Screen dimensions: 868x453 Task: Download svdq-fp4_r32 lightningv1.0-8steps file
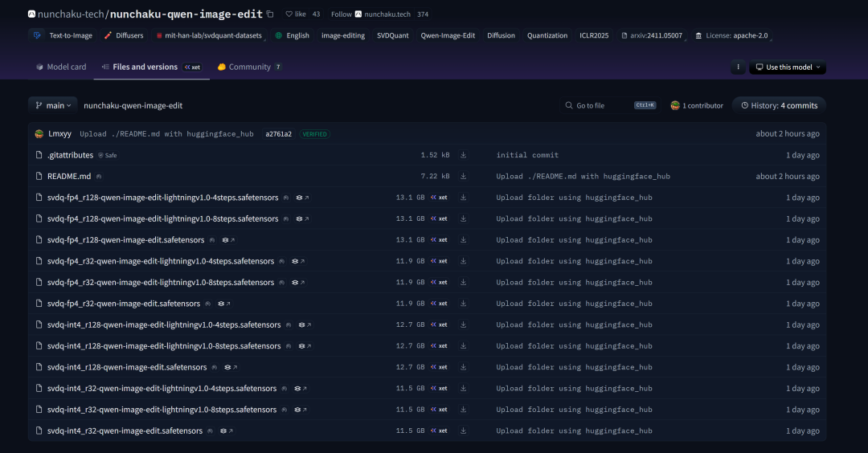coord(464,282)
